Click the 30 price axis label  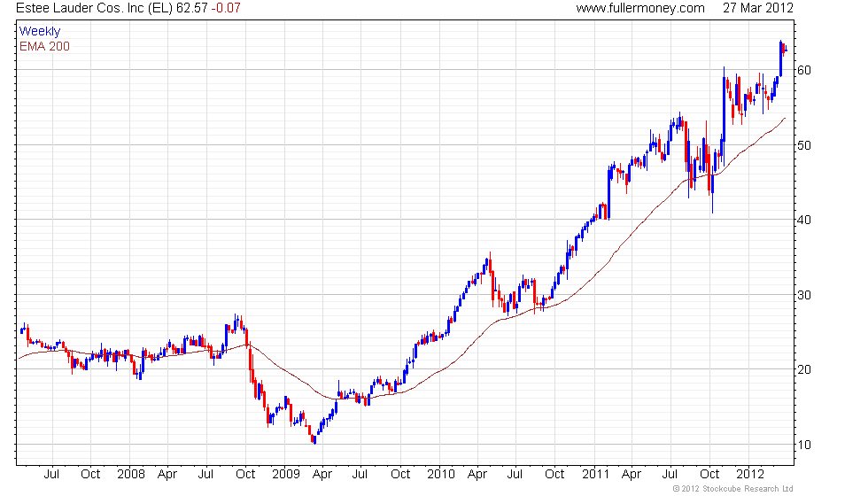pyautogui.click(x=804, y=295)
